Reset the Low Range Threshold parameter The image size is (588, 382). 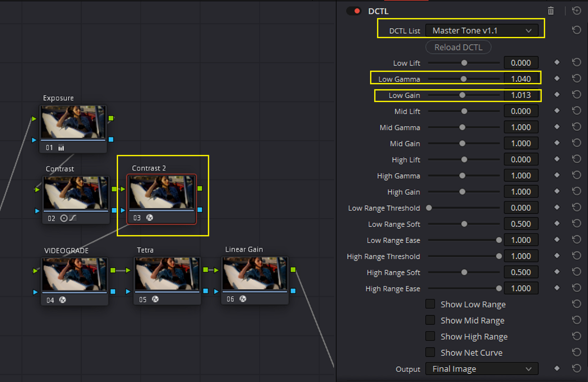577,208
